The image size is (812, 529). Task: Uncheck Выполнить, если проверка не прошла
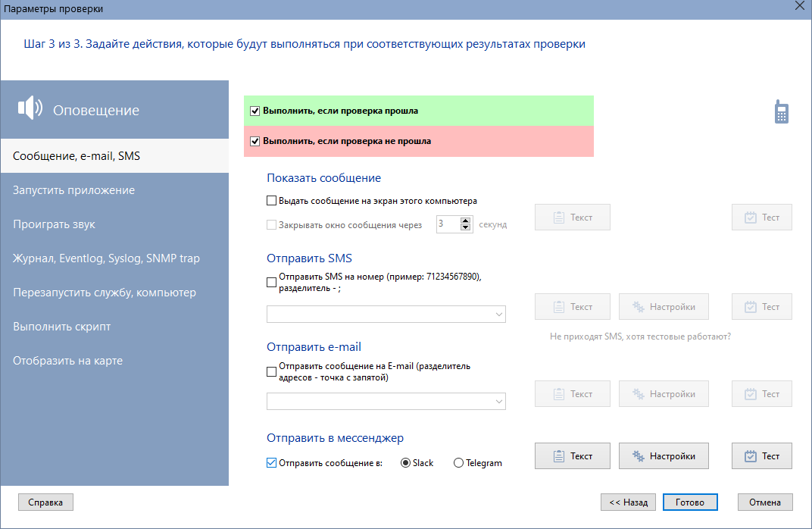point(255,141)
